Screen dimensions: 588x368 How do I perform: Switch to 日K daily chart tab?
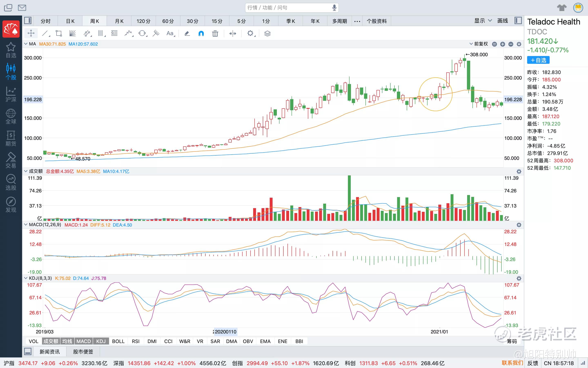[x=70, y=21]
